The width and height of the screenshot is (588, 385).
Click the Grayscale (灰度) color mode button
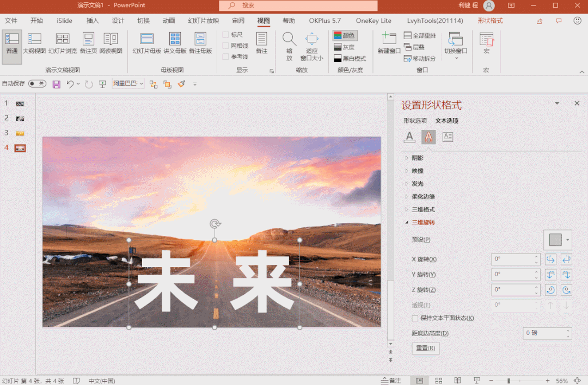[x=344, y=47]
